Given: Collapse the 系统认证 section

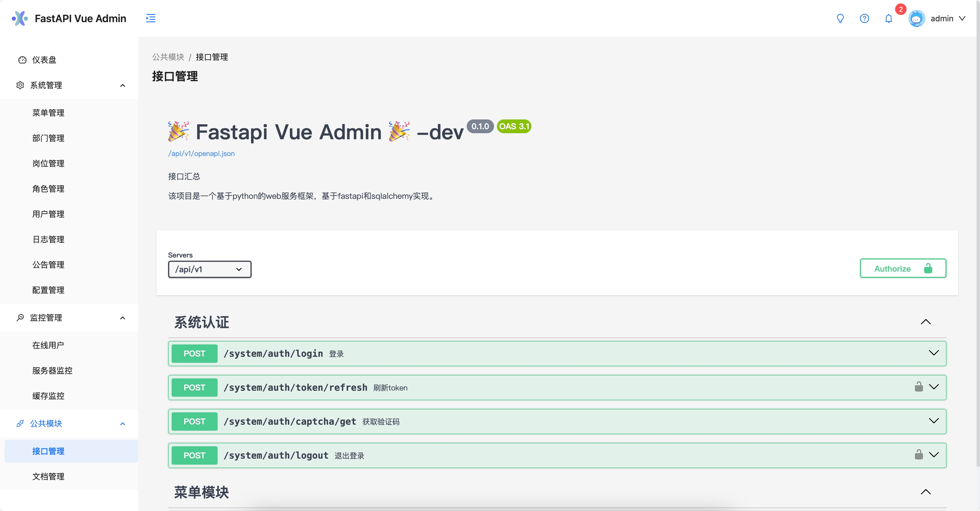Looking at the screenshot, I should coord(926,322).
